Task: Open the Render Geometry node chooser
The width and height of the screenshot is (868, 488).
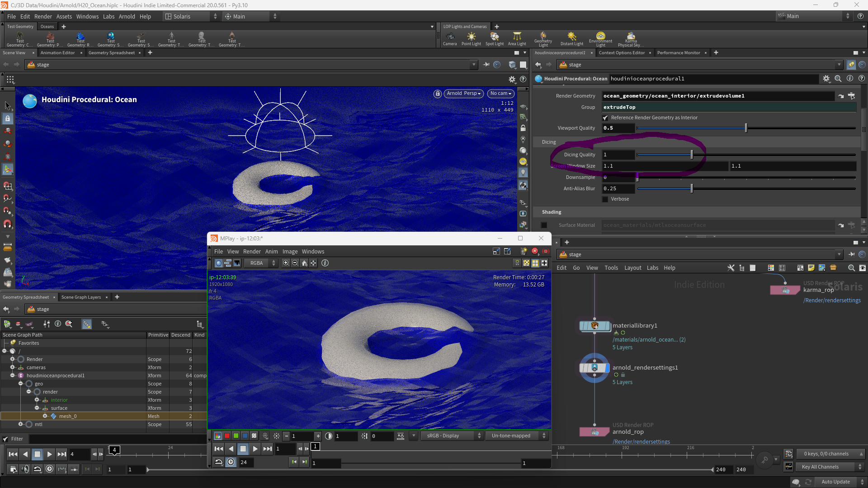Action: pos(851,96)
